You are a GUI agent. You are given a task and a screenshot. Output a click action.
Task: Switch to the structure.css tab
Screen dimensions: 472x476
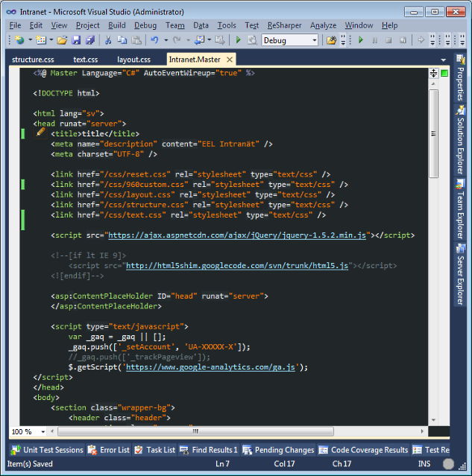pos(33,60)
